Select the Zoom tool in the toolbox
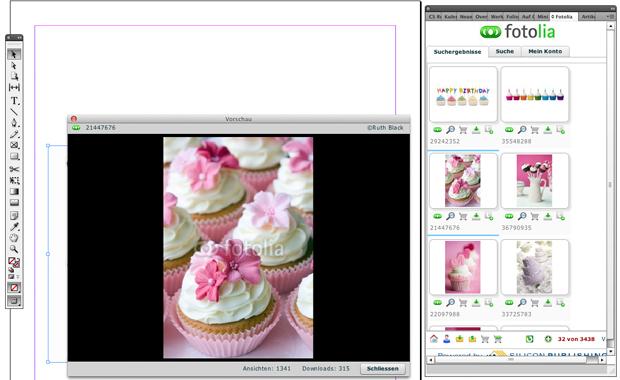This screenshot has width=620, height=380. pos(14,249)
